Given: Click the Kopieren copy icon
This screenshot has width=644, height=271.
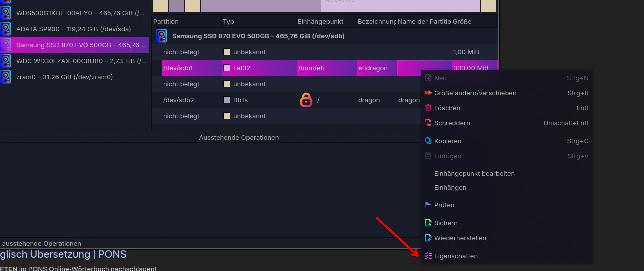Looking at the screenshot, I should tap(428, 141).
